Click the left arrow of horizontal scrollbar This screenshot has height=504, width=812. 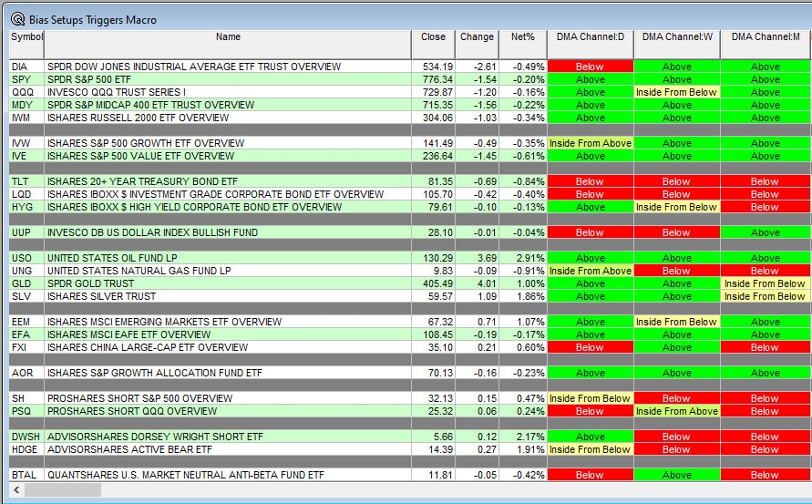pyautogui.click(x=16, y=489)
